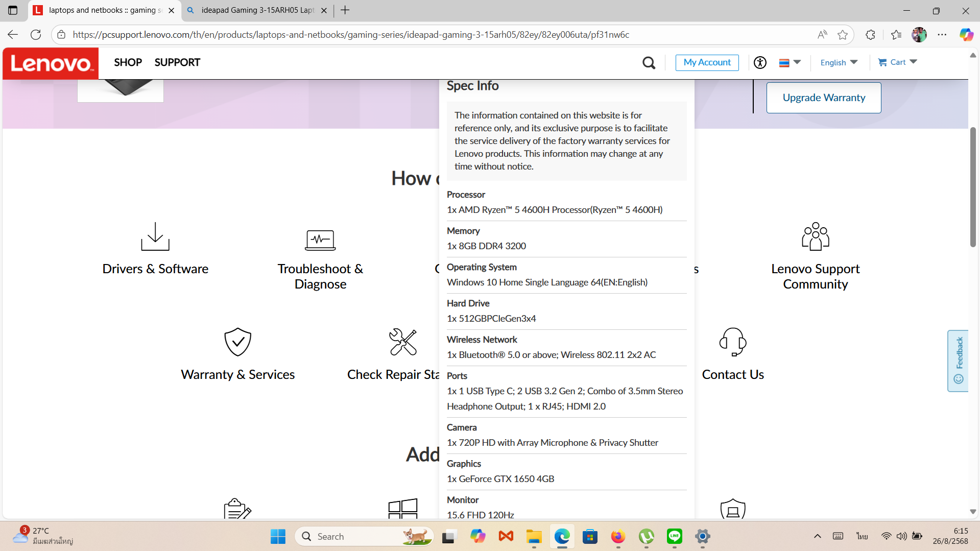Open Troubleshoot & Diagnose link
980x551 pixels.
320,276
